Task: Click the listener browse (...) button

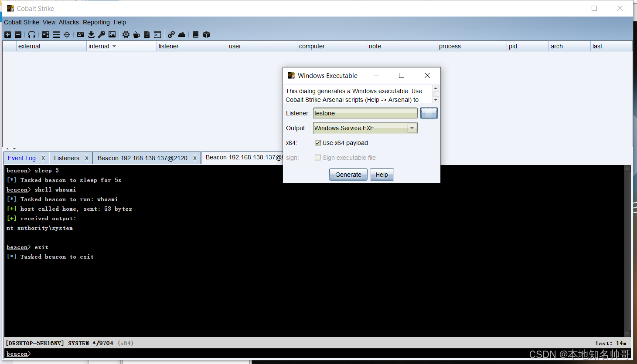Action: [x=429, y=113]
